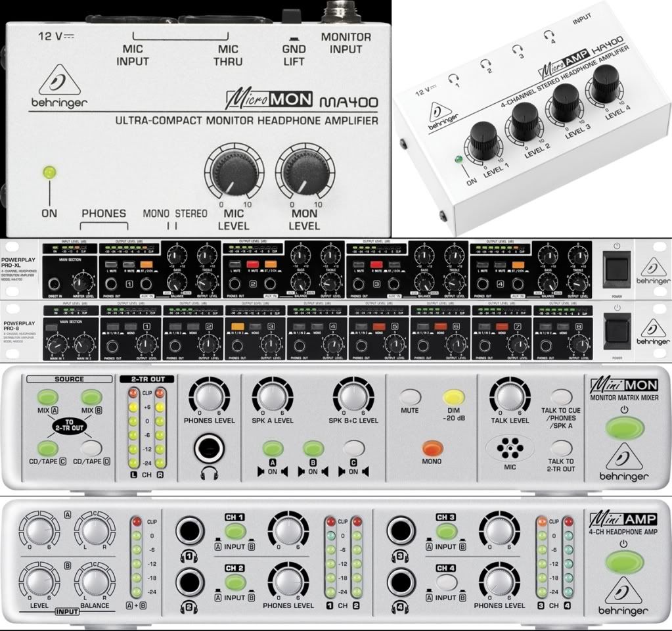Click the MIC LEVEL knob on the MA400
The width and height of the screenshot is (672, 631).
(x=234, y=173)
